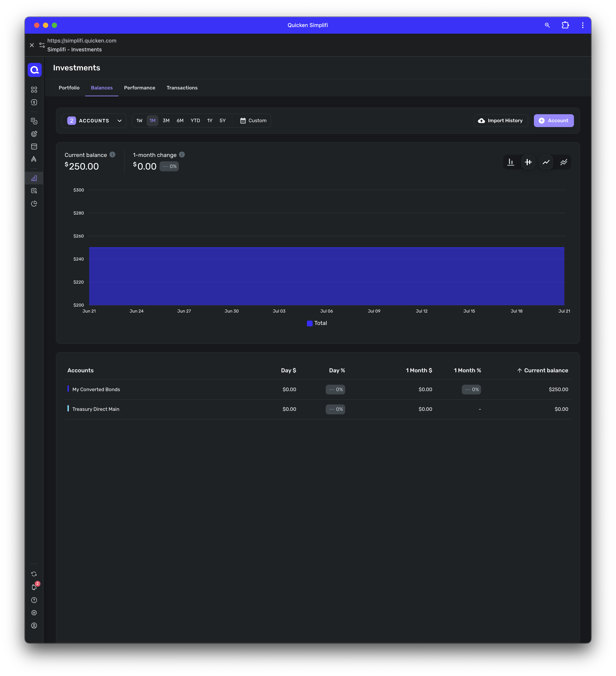Open notifications bell with badge
616x676 pixels.
[x=34, y=587]
